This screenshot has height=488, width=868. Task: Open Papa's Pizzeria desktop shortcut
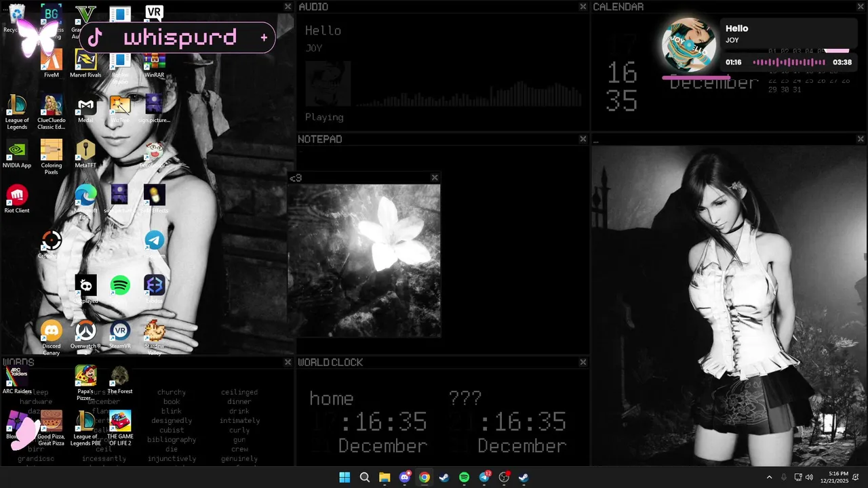pos(85,383)
